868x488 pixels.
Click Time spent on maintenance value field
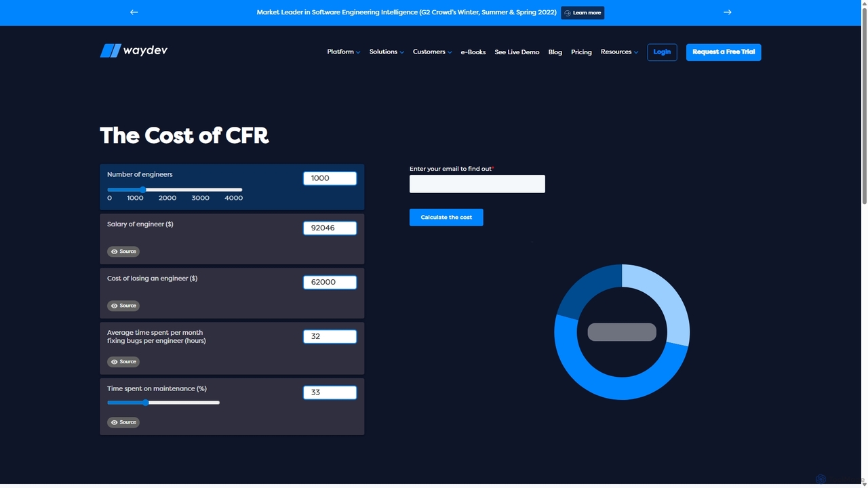[x=330, y=392]
